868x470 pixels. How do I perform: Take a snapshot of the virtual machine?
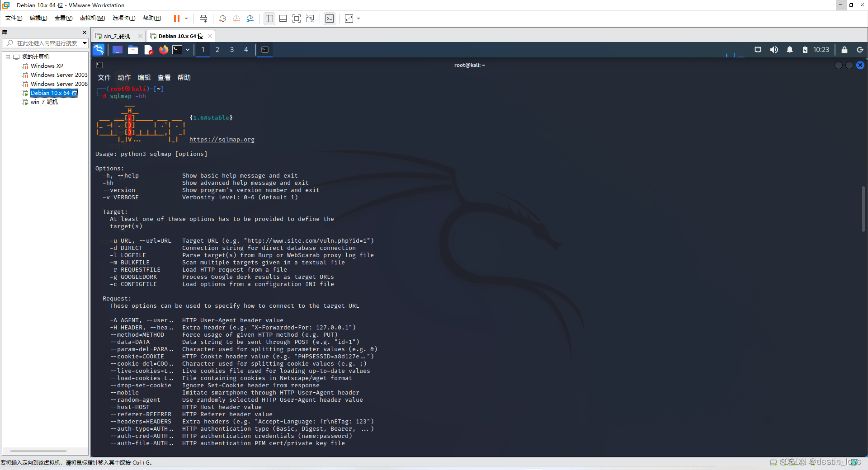pyautogui.click(x=222, y=19)
